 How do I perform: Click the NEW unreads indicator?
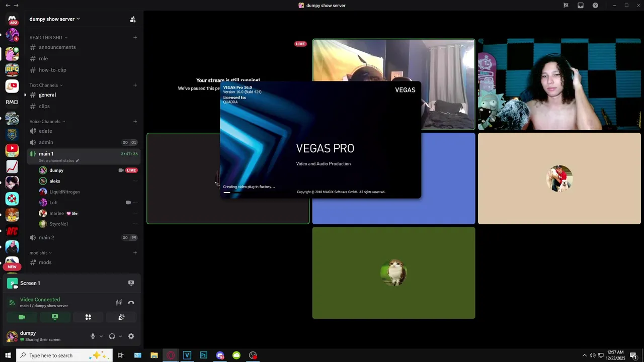coord(12,266)
